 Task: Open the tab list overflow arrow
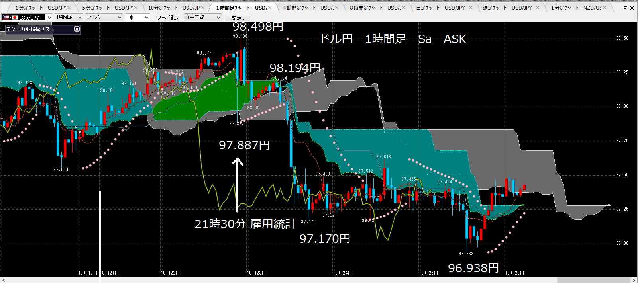625,8
